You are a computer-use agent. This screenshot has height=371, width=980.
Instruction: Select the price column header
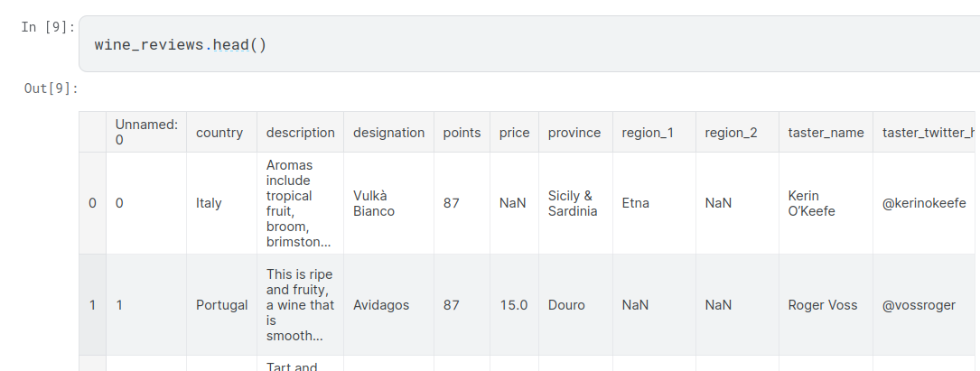click(514, 133)
